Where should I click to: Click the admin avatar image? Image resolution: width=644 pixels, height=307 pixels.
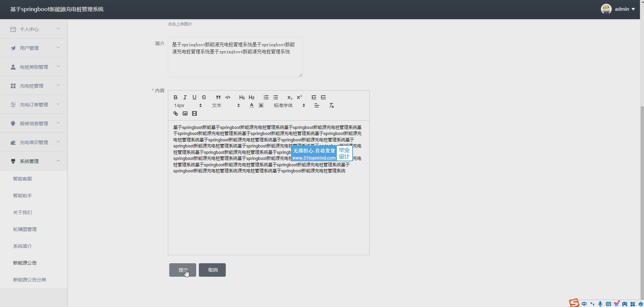[x=606, y=9]
